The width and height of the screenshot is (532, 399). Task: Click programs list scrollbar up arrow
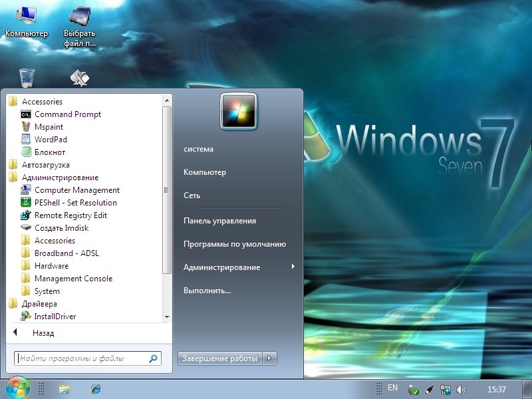(x=167, y=100)
